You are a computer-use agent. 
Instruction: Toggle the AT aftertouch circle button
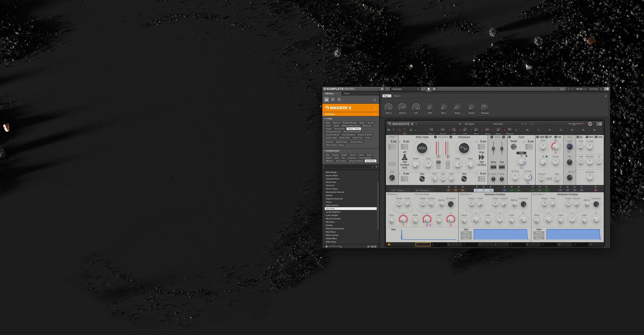point(416,130)
